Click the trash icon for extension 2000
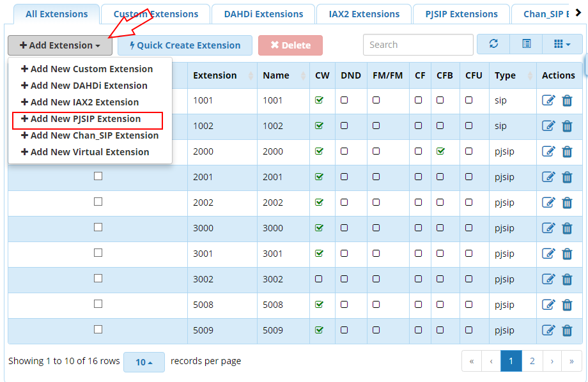This screenshot has width=588, height=382. (x=567, y=151)
